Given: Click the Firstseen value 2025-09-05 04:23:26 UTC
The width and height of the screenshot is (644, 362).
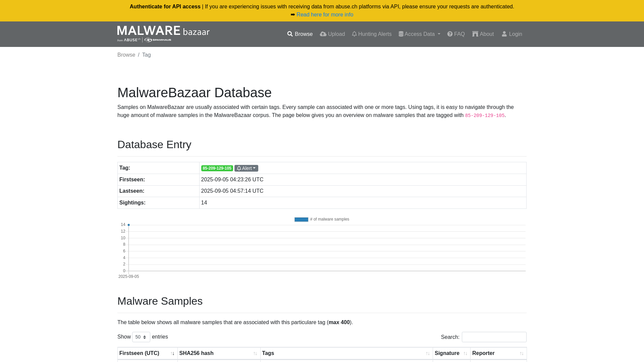Looking at the screenshot, I should coord(232,180).
